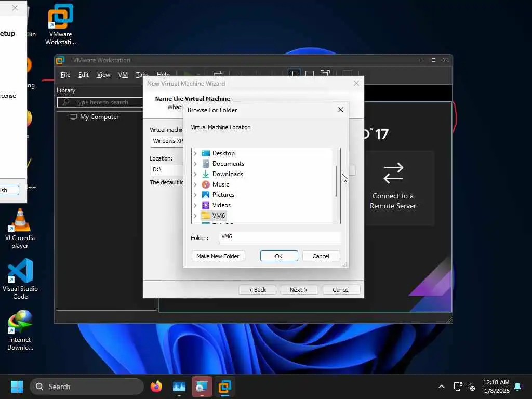Open the photo widget icon in the taskbar

179,387
